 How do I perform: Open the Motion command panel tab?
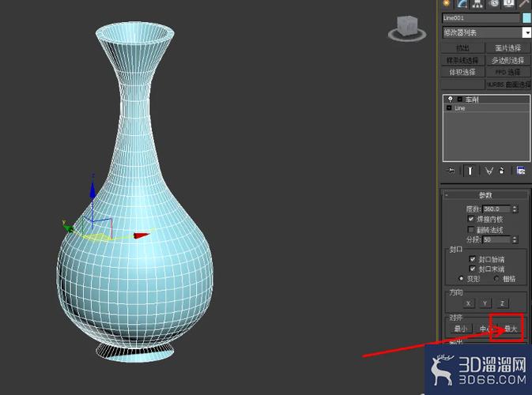click(x=494, y=3)
